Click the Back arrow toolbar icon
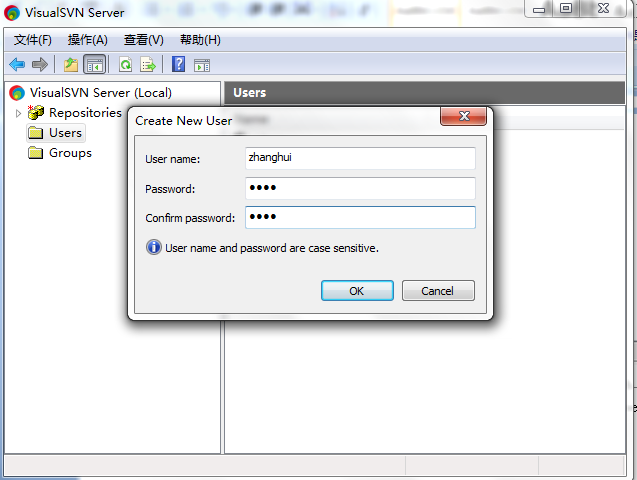Viewport: 637px width, 480px height. (17, 64)
